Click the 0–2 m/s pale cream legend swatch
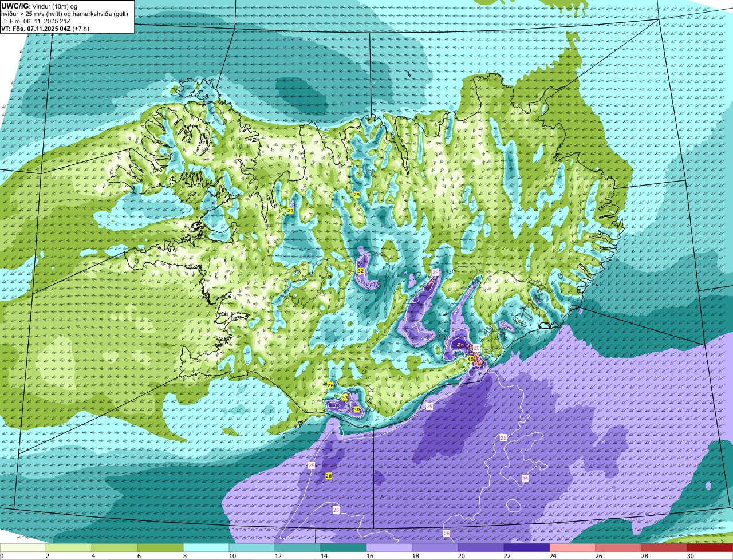 pos(23,548)
